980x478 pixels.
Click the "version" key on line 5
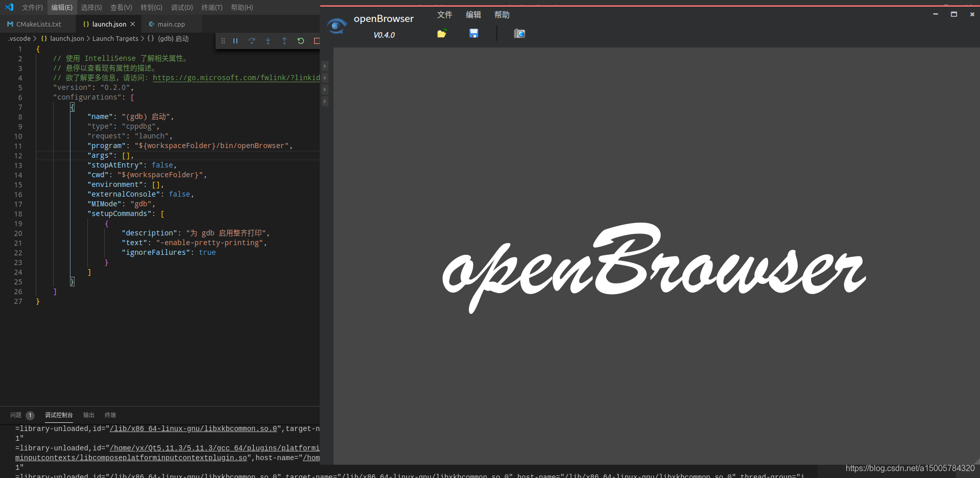coord(72,87)
